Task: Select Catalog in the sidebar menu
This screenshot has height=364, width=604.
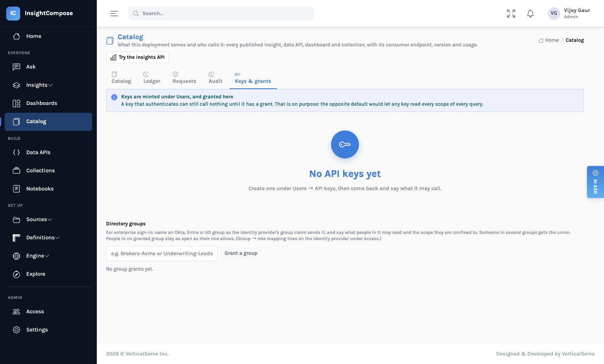Action: click(48, 122)
